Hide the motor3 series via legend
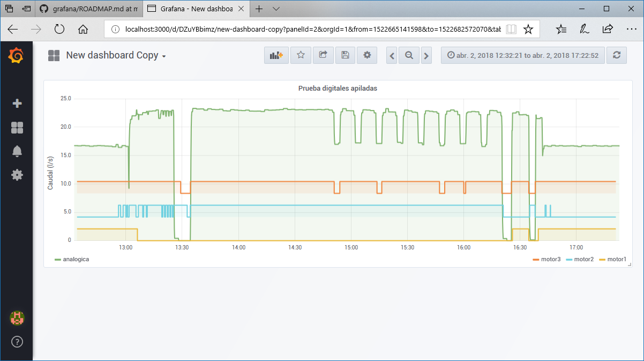 551,259
